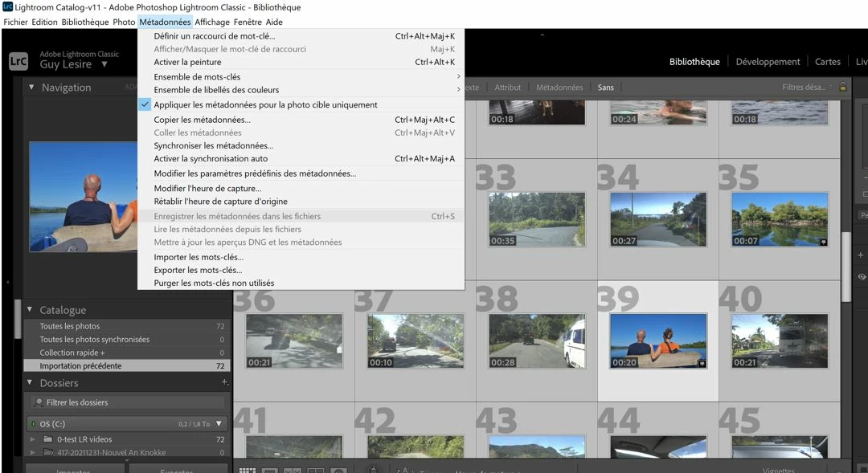The height and width of the screenshot is (473, 868).
Task: Close the open Métadonnées menu via its menu bar title
Action: pyautogui.click(x=165, y=22)
